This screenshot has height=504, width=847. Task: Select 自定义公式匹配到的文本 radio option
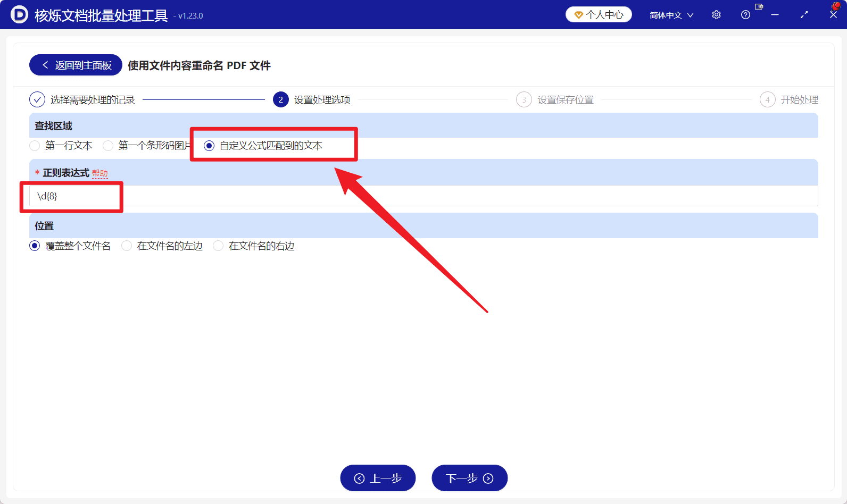click(263, 146)
